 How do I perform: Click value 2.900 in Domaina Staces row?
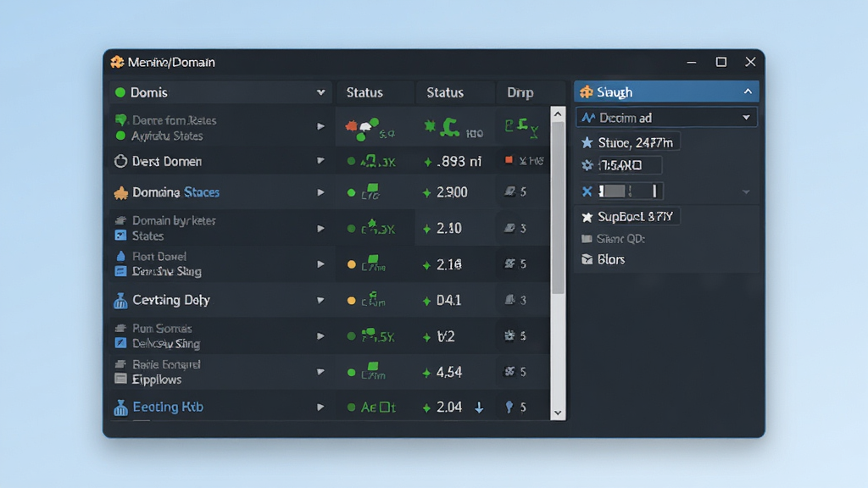[x=452, y=192]
